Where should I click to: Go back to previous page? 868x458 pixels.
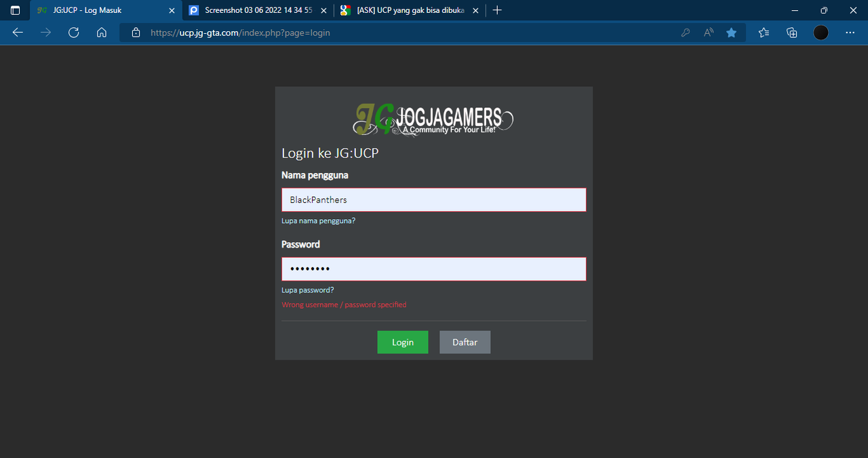pos(18,32)
